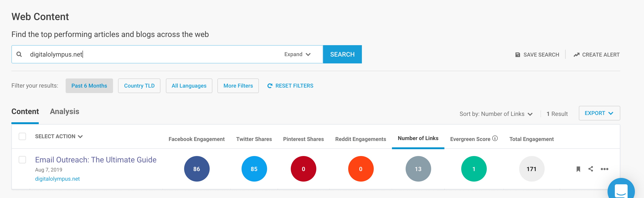This screenshot has width=644, height=198.
Task: Click into the digitalolympus.net search field
Action: [150, 54]
